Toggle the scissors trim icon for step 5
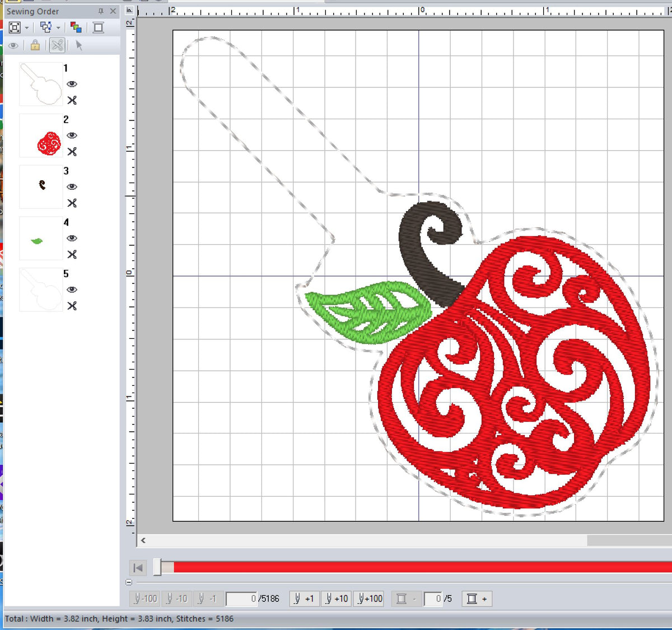Image resolution: width=672 pixels, height=630 pixels. click(72, 306)
